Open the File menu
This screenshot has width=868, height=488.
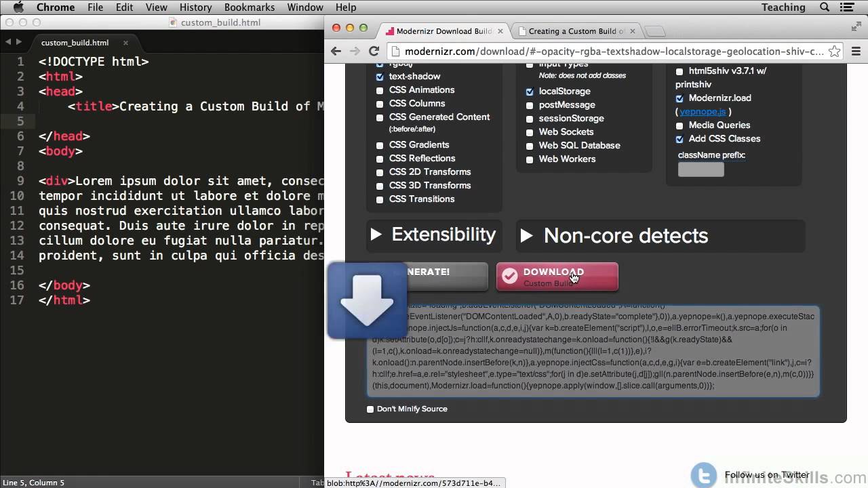[x=96, y=7]
